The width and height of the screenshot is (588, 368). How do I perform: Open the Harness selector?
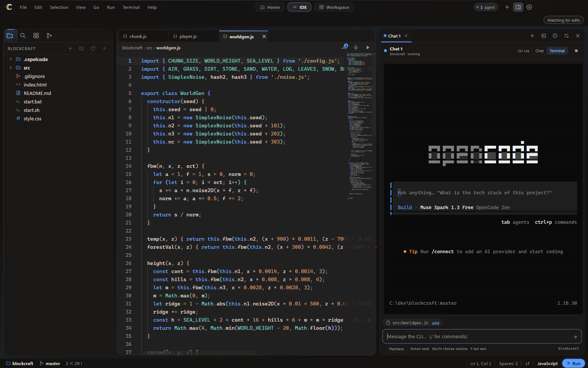tap(396, 349)
